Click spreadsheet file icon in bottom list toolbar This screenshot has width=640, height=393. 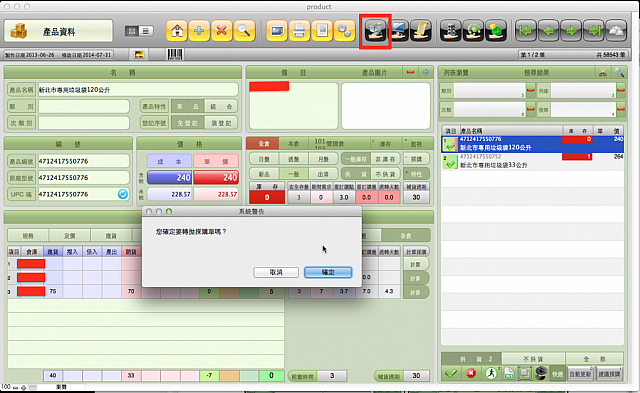[x=509, y=373]
